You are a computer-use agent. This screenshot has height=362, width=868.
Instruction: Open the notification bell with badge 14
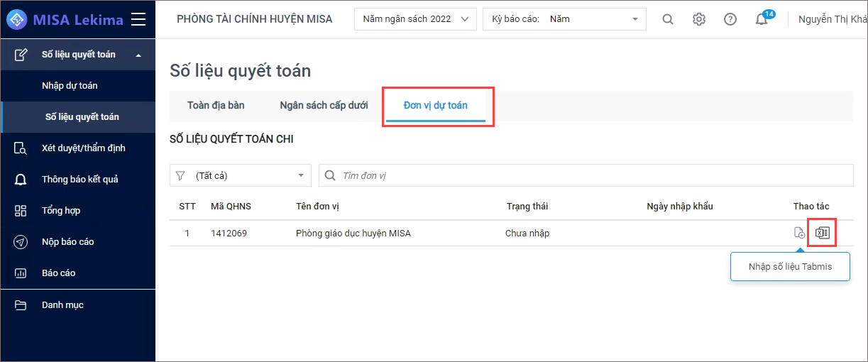(x=762, y=19)
